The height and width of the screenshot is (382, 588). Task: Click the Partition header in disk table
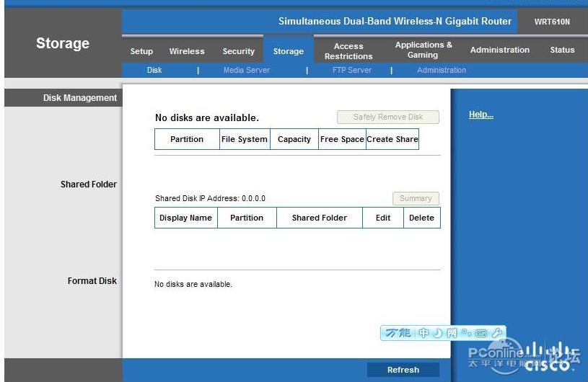click(x=187, y=139)
